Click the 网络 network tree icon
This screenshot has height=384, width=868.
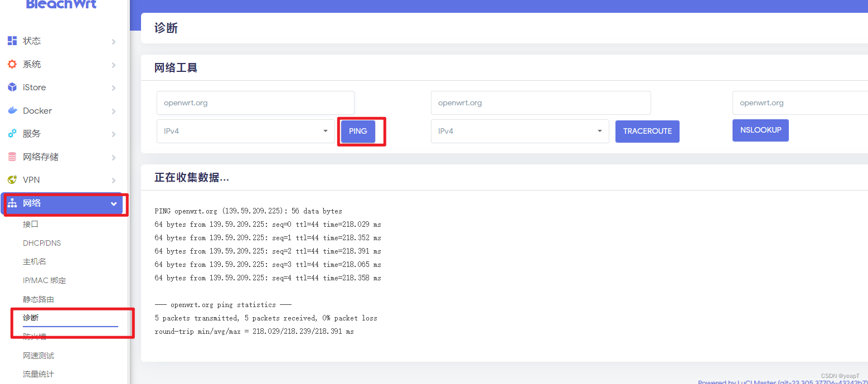click(x=12, y=203)
